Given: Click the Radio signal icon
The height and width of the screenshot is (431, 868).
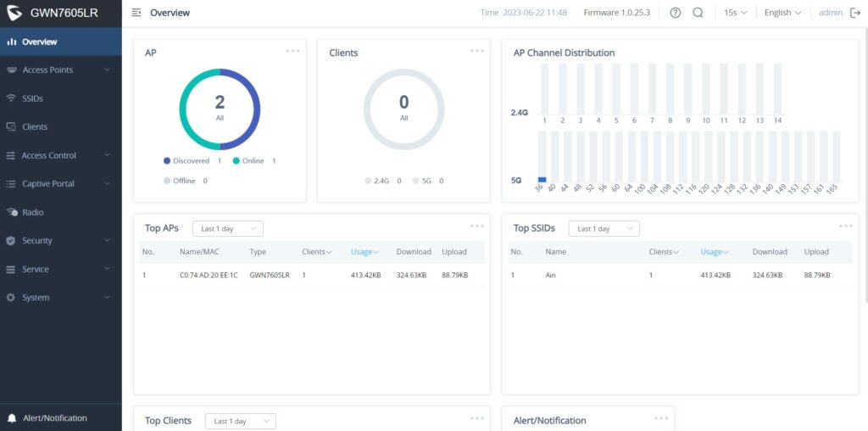Looking at the screenshot, I should tap(12, 212).
